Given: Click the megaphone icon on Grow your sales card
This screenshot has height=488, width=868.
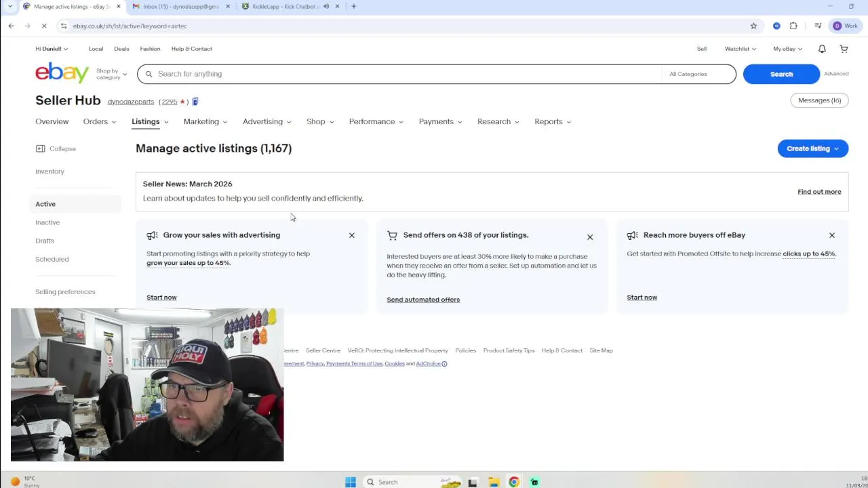Looking at the screenshot, I should (x=152, y=235).
